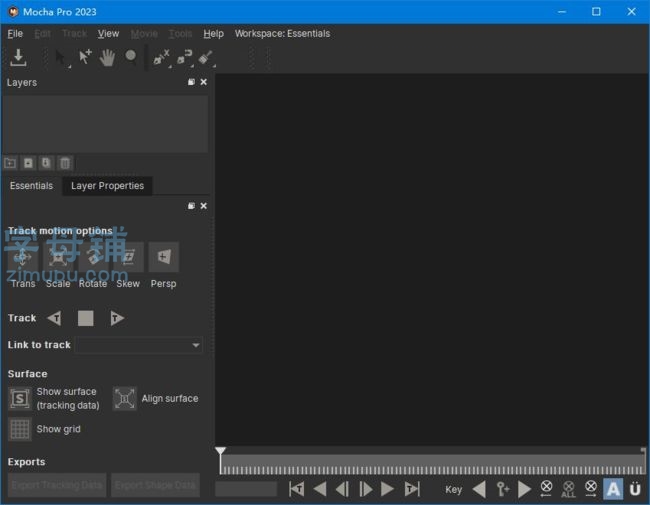650x505 pixels.
Task: Toggle Skew motion tracking
Action: pos(129,257)
